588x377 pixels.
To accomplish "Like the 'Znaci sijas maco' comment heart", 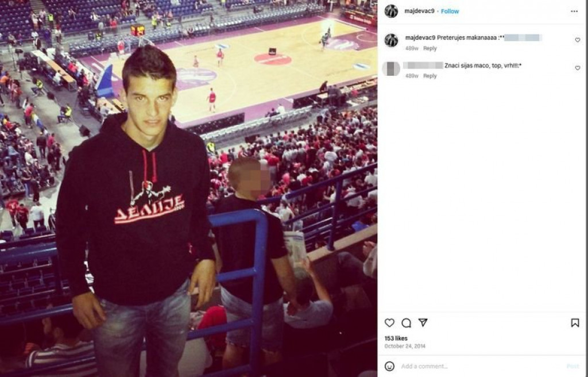I will [578, 68].
